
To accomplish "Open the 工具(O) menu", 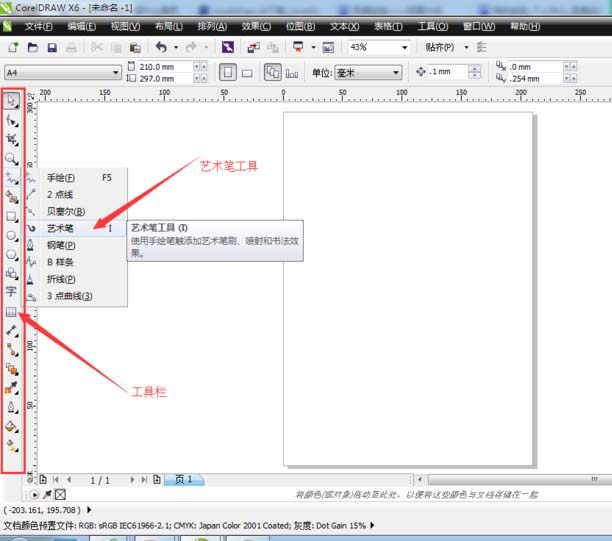I will (x=433, y=27).
